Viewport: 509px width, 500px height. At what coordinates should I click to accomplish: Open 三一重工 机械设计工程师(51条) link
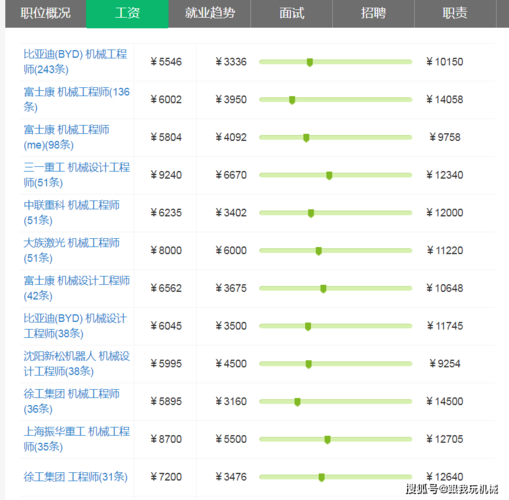[77, 175]
